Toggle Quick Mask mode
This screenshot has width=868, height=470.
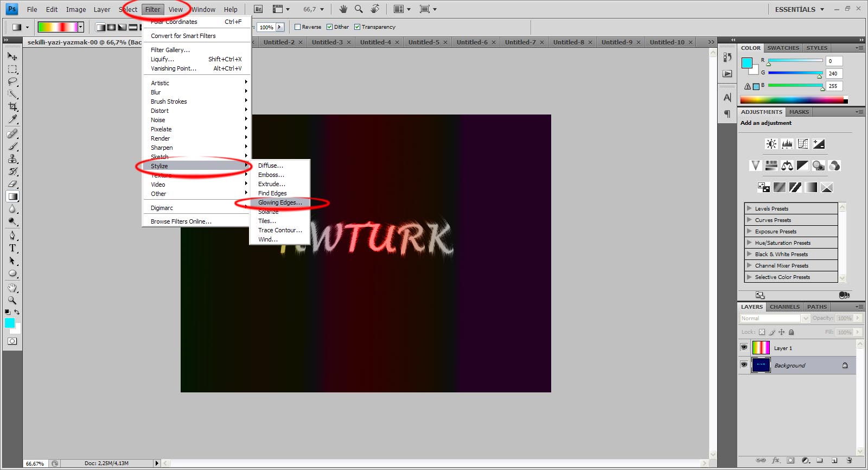pos(12,341)
